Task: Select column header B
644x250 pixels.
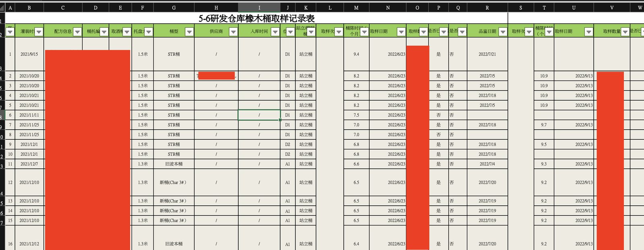Action: tap(29, 8)
